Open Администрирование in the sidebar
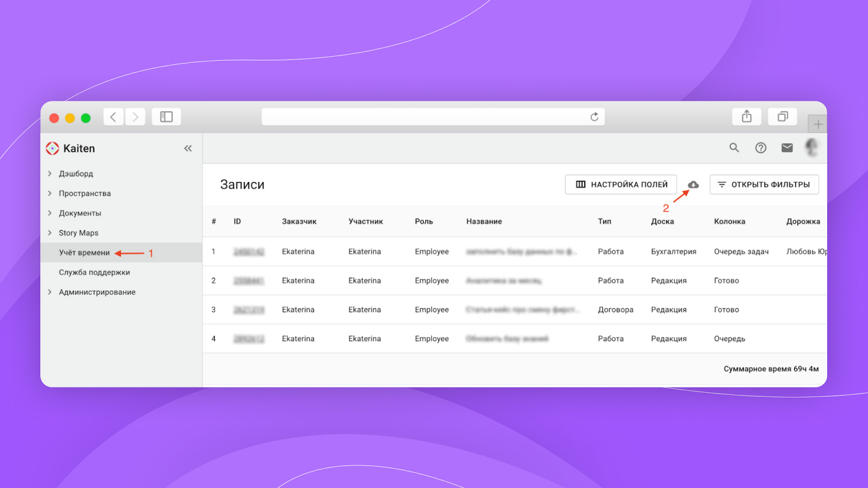This screenshot has width=868, height=488. point(97,292)
